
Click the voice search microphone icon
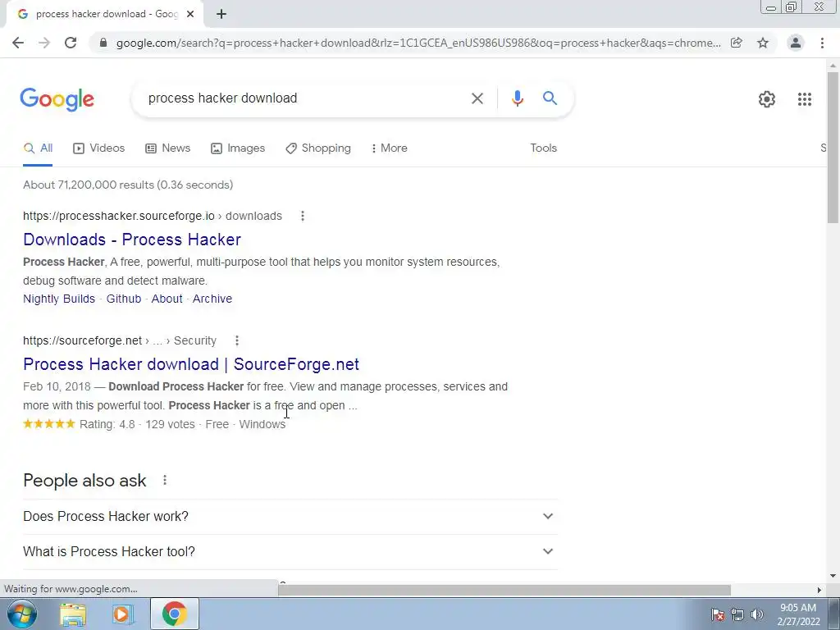517,98
